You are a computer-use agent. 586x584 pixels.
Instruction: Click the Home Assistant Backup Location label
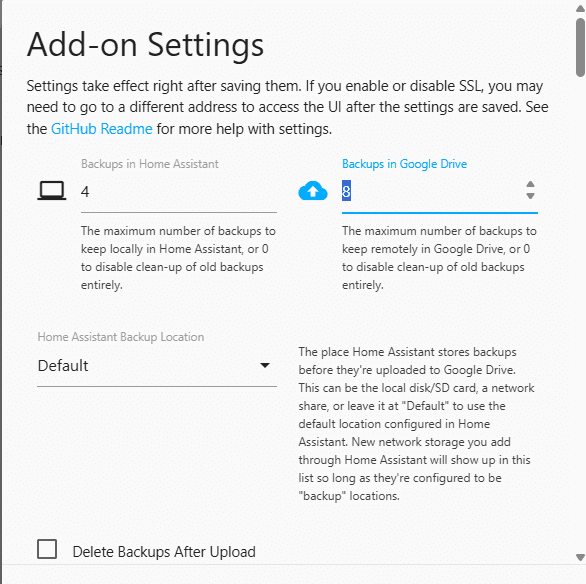[121, 337]
